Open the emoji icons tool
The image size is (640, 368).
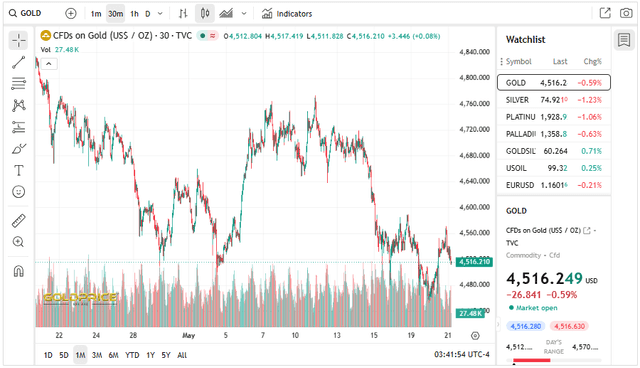[18, 192]
